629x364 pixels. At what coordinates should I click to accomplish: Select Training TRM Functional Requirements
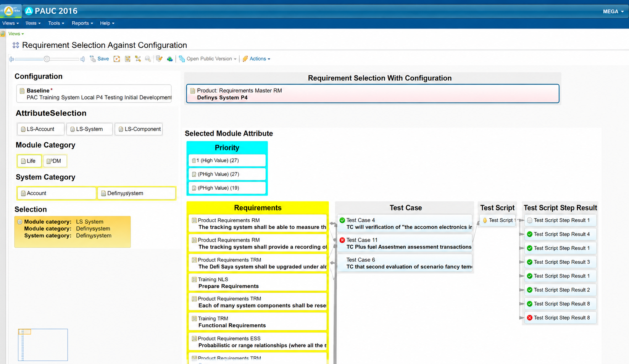[258, 322]
